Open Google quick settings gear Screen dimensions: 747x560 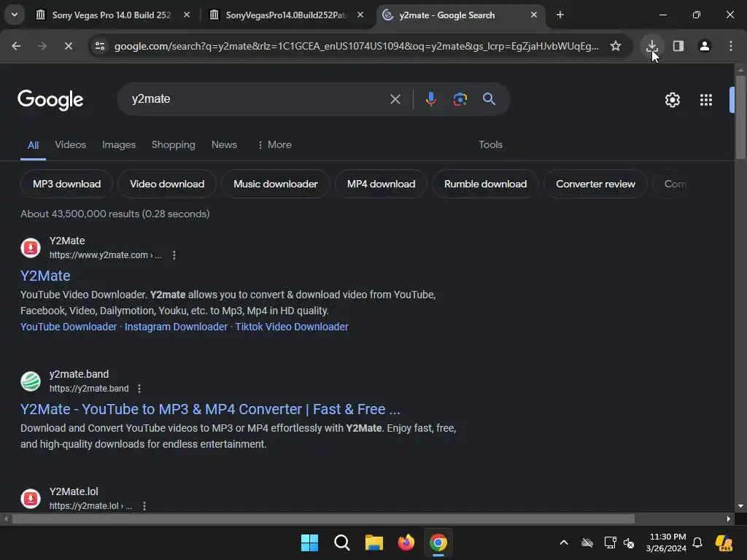pyautogui.click(x=672, y=100)
